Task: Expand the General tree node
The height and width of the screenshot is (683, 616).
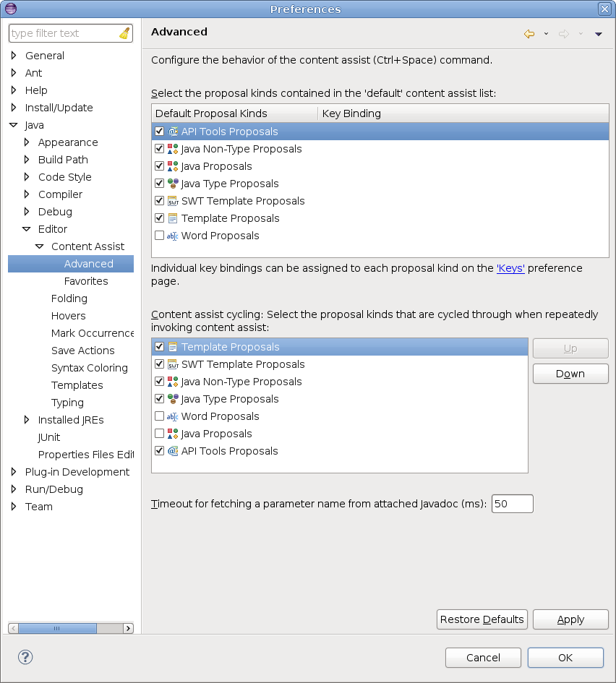Action: pos(14,56)
